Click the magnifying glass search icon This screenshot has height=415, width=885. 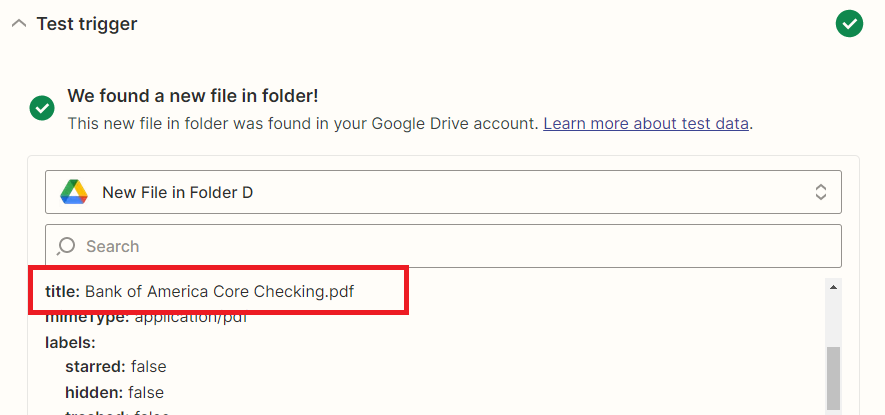tap(66, 246)
